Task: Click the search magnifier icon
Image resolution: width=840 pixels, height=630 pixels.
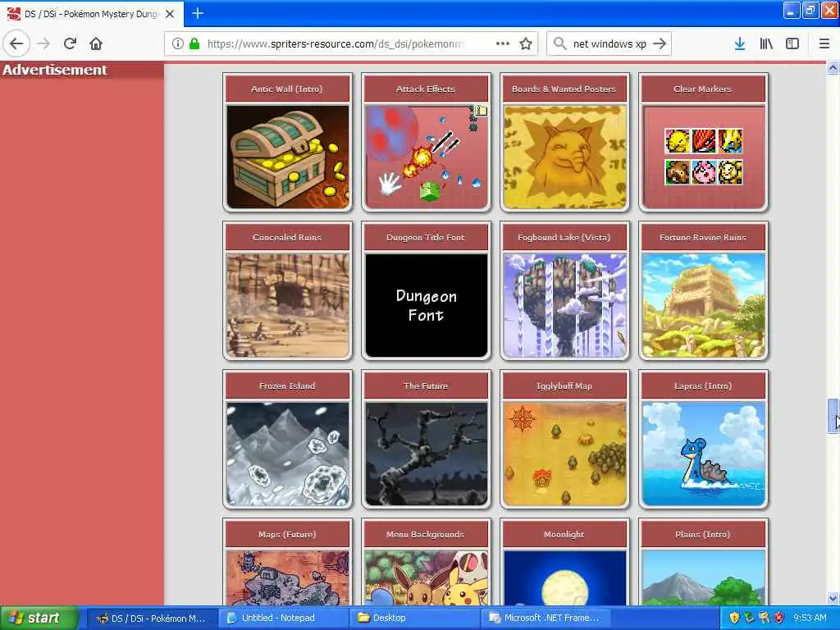Action: tap(559, 44)
